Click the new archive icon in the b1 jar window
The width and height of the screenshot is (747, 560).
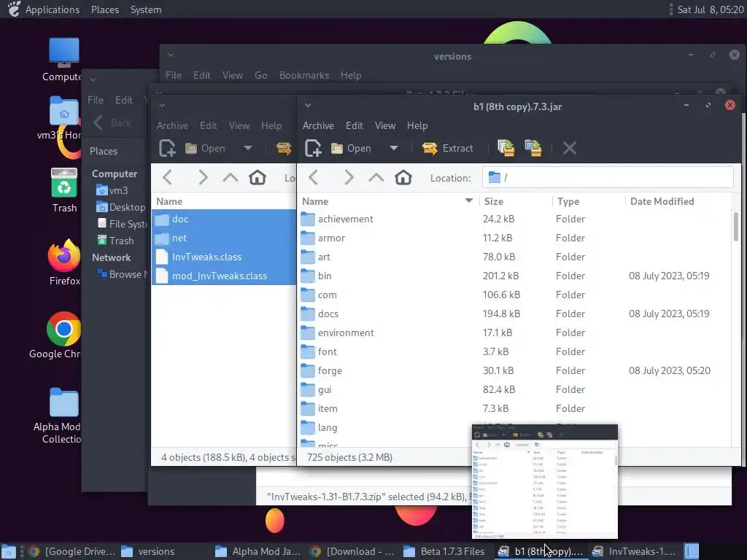coord(313,148)
